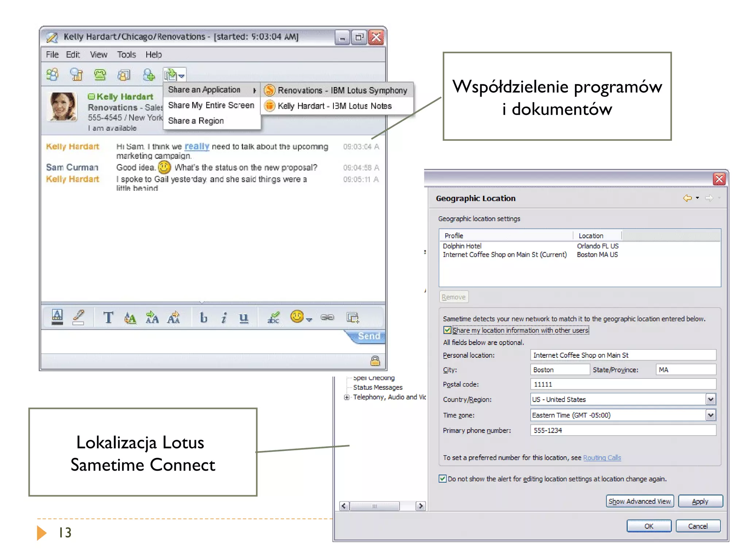Open the back arrow history dropdown
Image resolution: width=747 pixels, height=560 pixels.
[697, 198]
